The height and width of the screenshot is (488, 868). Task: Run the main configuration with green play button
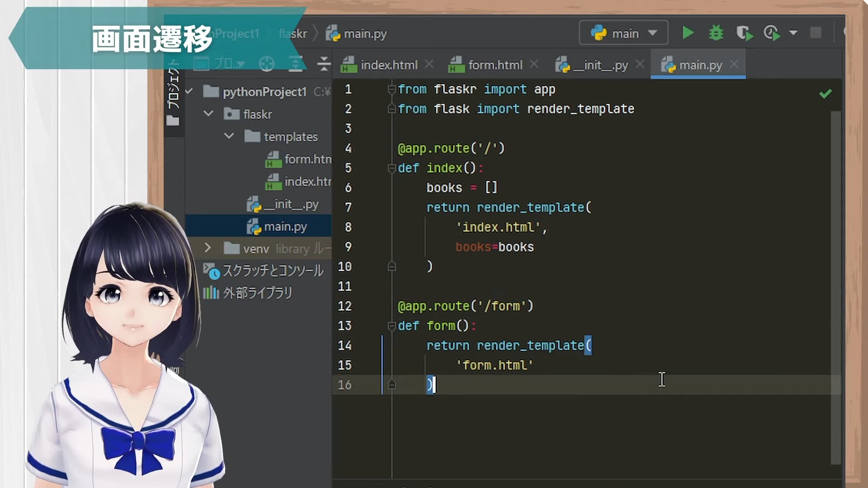pyautogui.click(x=688, y=33)
